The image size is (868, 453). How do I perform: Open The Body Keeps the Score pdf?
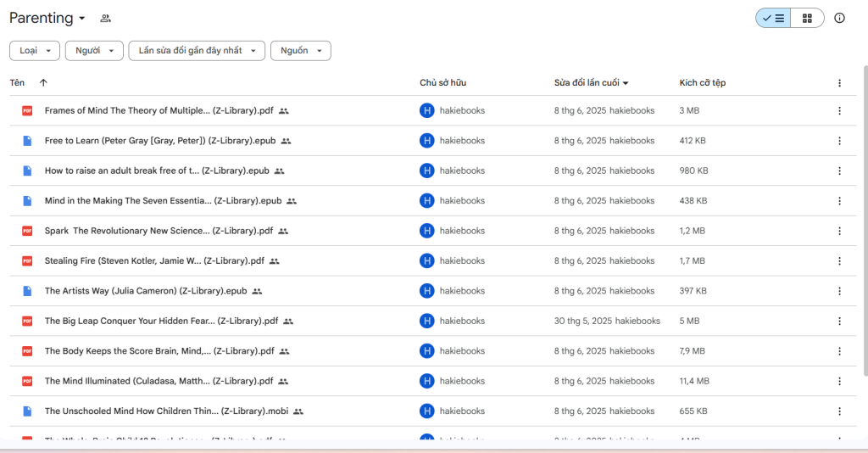[159, 351]
